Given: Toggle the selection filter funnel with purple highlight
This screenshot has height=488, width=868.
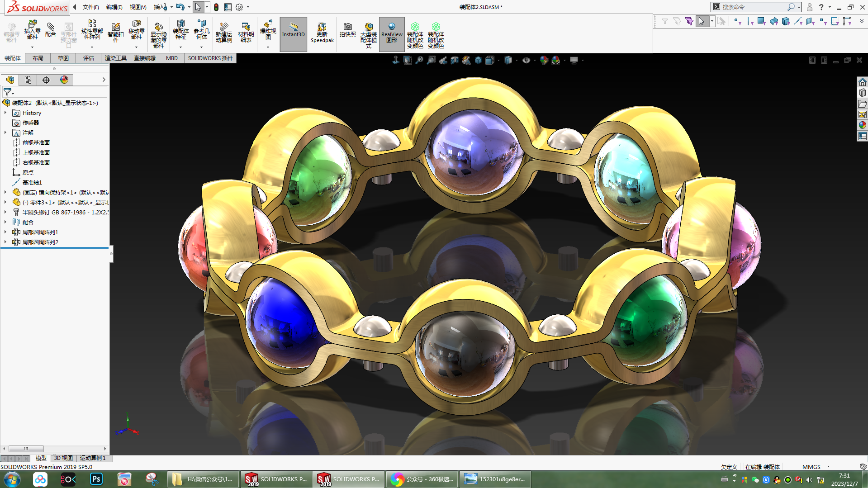Looking at the screenshot, I should (689, 21).
